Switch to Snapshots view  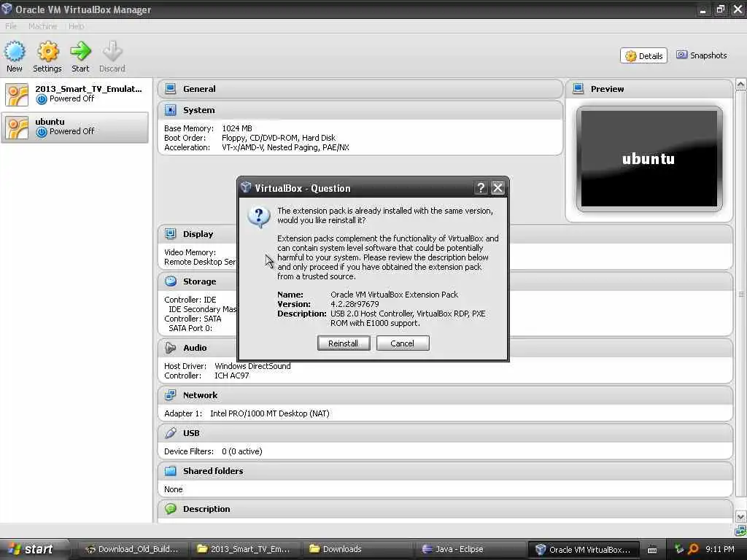(x=701, y=55)
